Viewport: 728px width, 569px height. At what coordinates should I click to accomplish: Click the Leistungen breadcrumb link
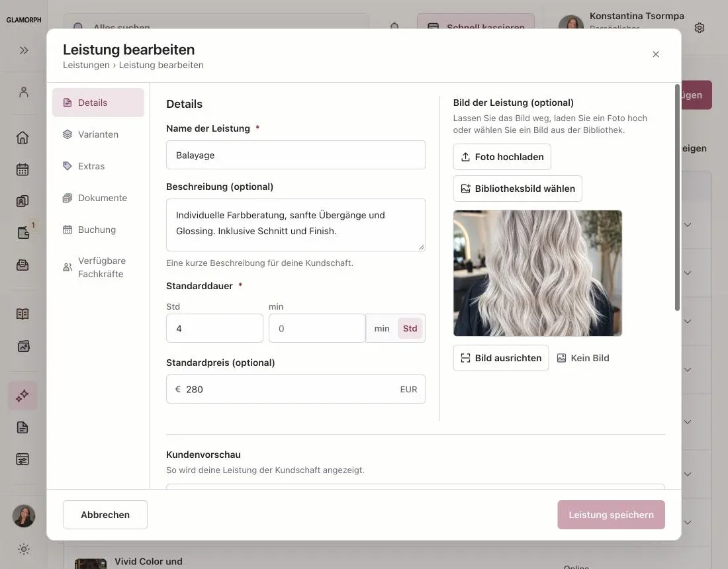(86, 65)
